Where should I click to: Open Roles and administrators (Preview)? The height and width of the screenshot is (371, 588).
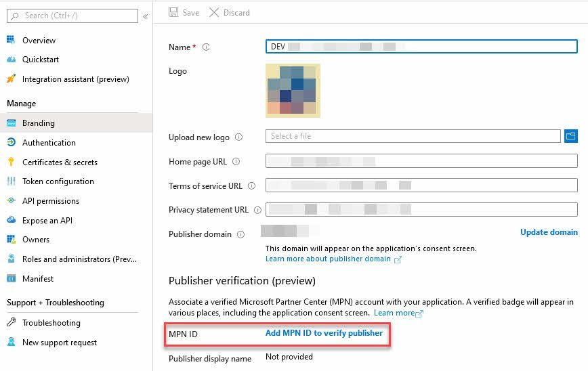tap(79, 259)
